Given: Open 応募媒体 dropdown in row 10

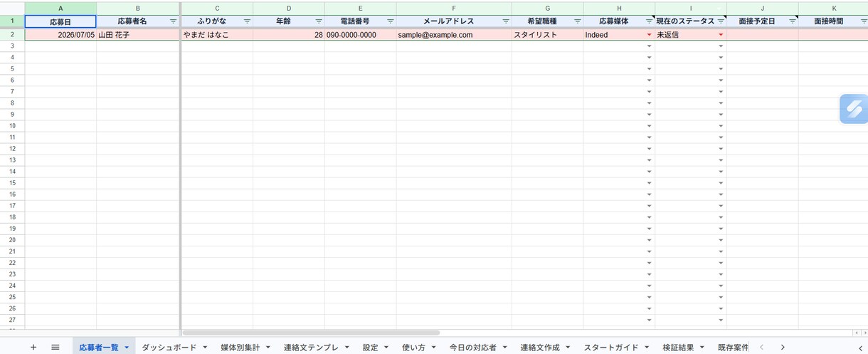Looking at the screenshot, I should (x=649, y=126).
